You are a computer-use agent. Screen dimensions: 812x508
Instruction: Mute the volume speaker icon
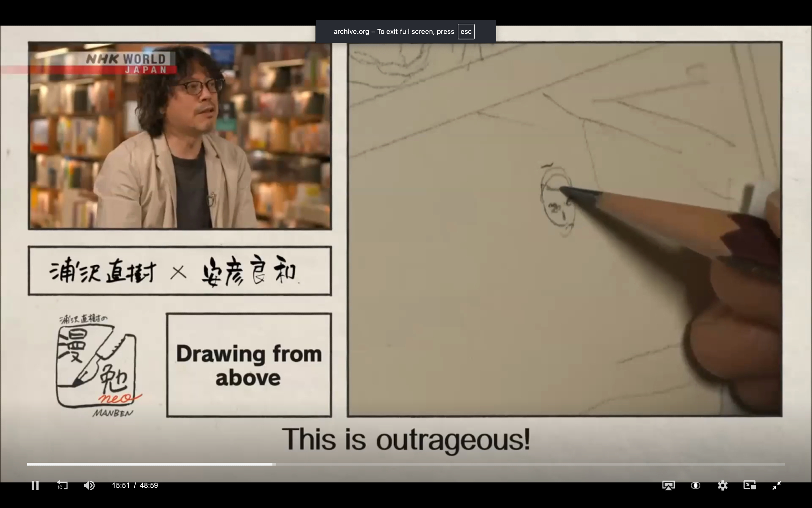[89, 485]
